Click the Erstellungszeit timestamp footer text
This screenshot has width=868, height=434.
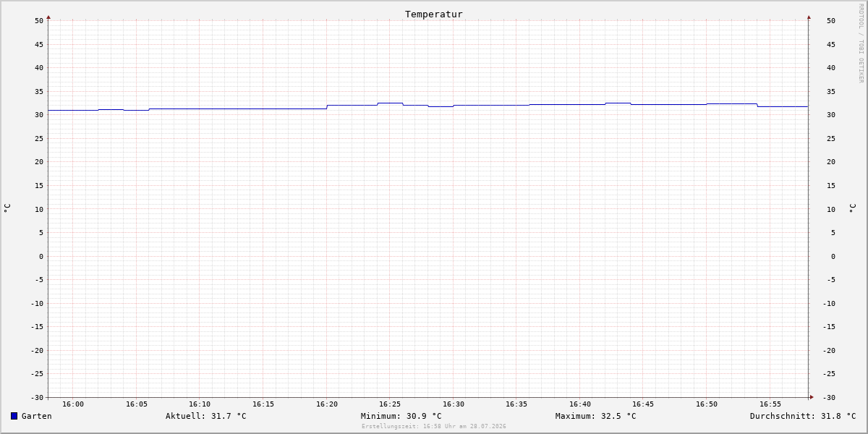coord(434,427)
